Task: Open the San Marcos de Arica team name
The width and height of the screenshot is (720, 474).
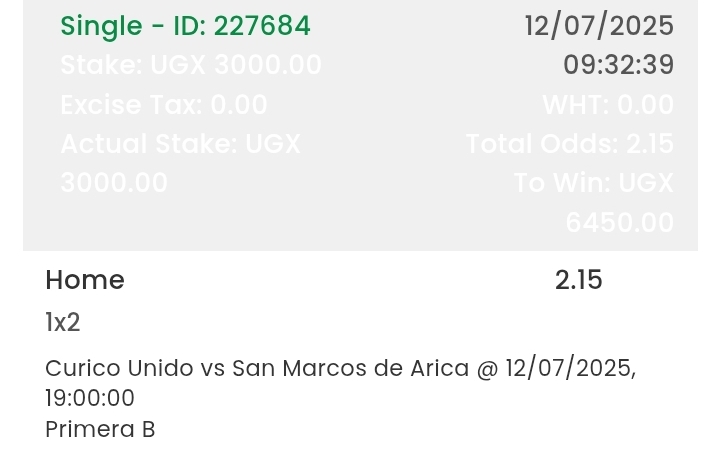Action: (x=350, y=368)
